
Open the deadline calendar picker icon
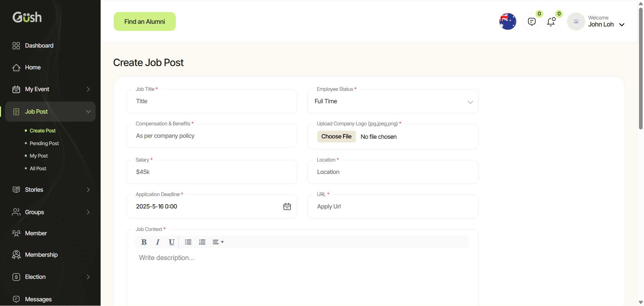pyautogui.click(x=287, y=206)
